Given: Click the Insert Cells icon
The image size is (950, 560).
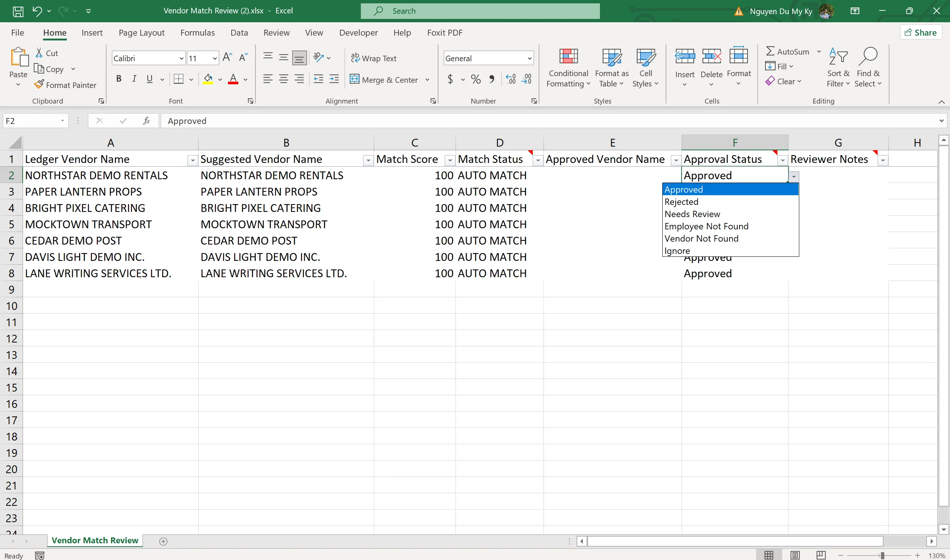Looking at the screenshot, I should (x=685, y=56).
